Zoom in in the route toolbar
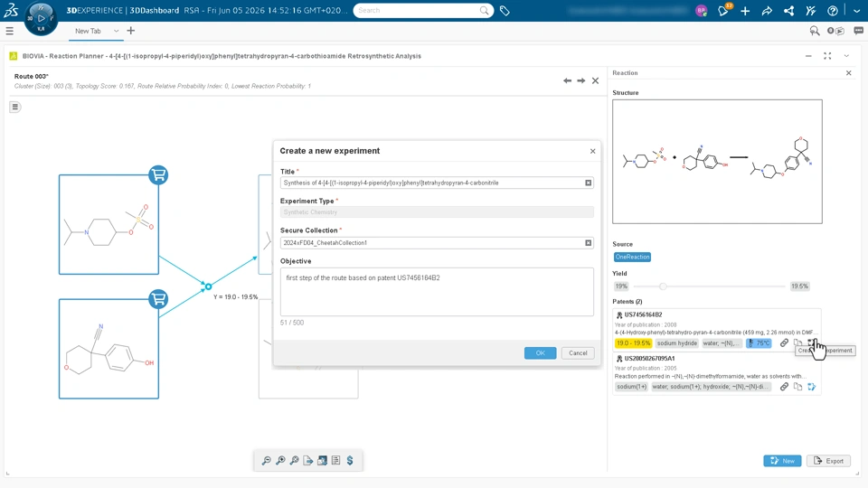 tap(280, 460)
